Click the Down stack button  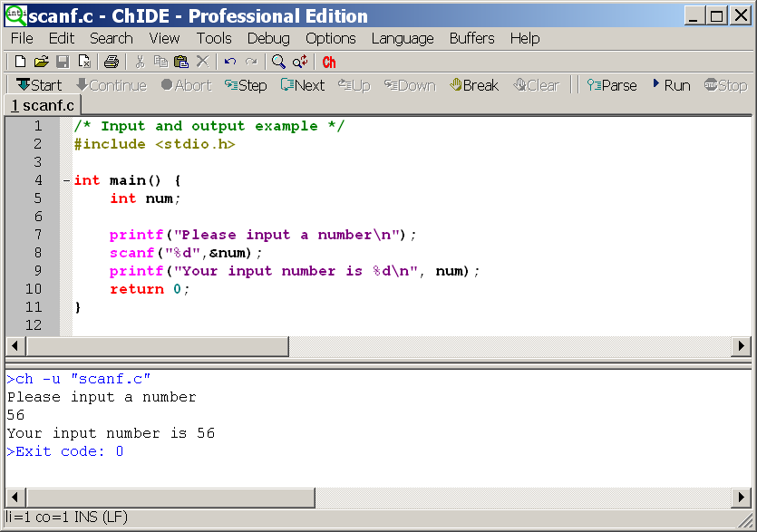(x=410, y=85)
